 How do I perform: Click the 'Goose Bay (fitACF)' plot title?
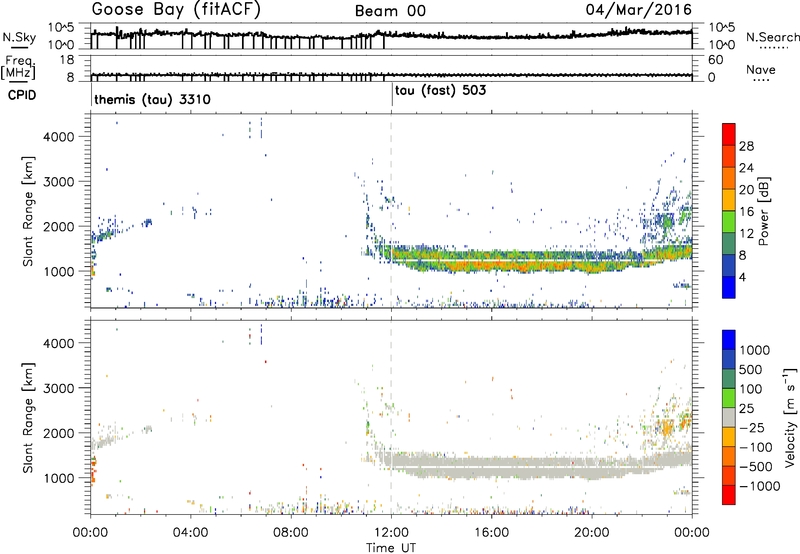tap(176, 10)
